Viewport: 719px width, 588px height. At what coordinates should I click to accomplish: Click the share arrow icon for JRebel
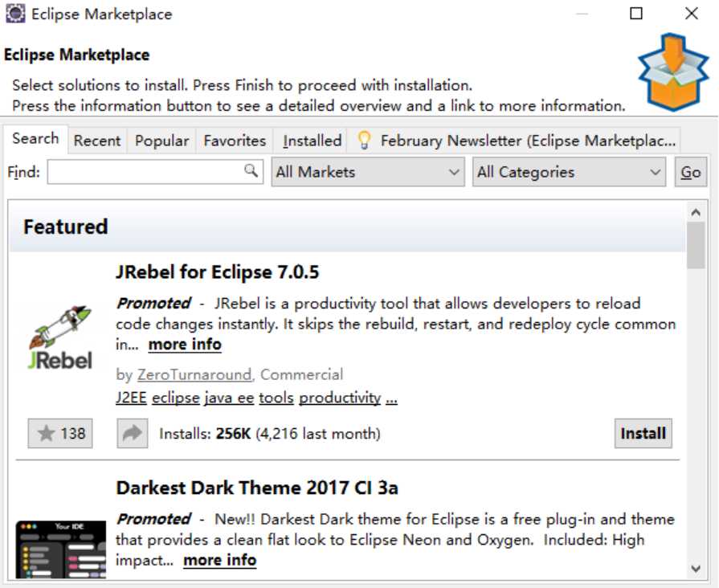(132, 433)
